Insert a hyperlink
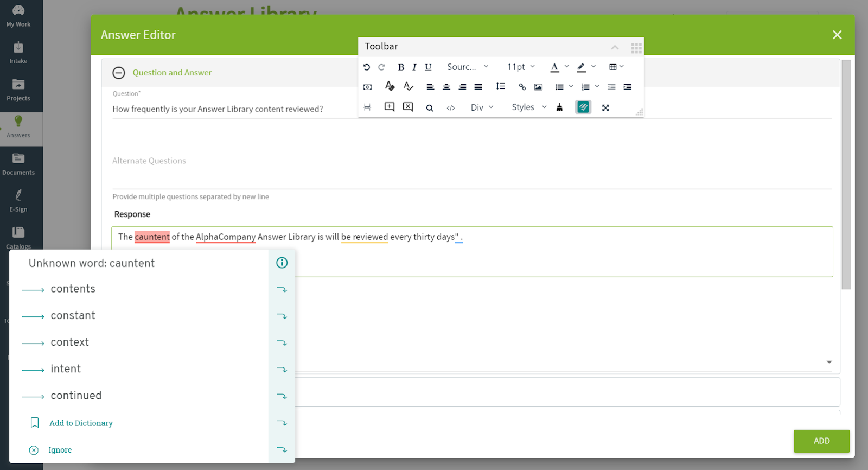This screenshot has width=868, height=470. point(522,87)
